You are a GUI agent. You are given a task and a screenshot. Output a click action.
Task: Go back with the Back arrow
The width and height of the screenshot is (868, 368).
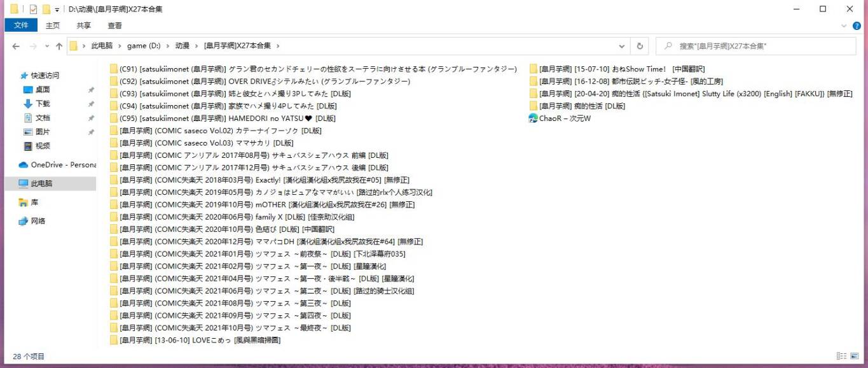16,46
